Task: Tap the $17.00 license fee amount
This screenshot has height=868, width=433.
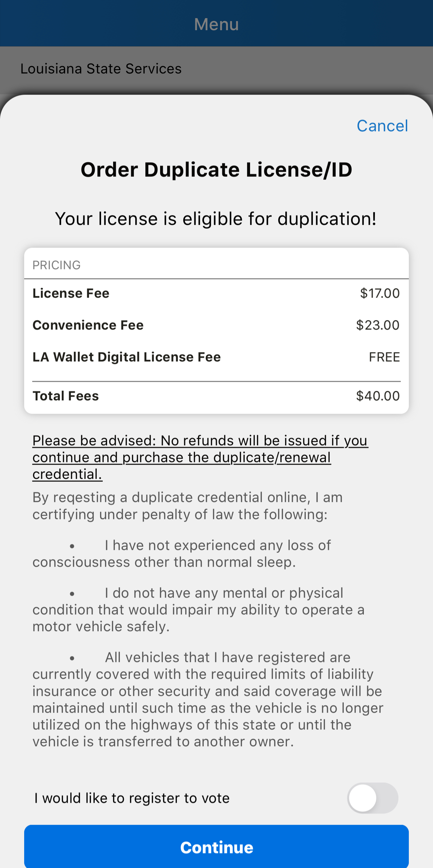Action: click(x=380, y=293)
